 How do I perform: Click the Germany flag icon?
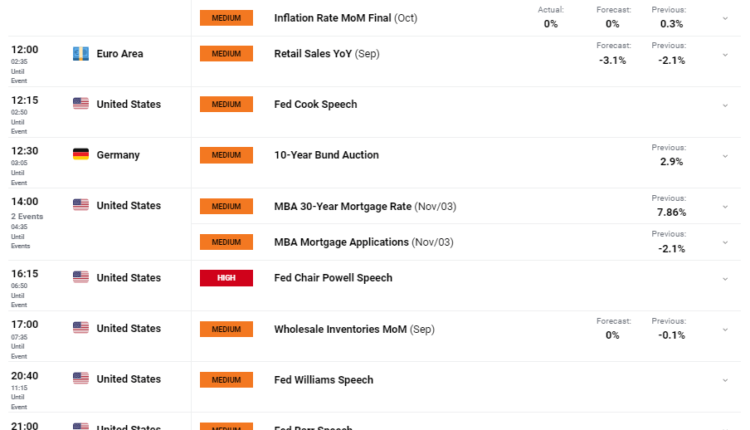pos(81,155)
